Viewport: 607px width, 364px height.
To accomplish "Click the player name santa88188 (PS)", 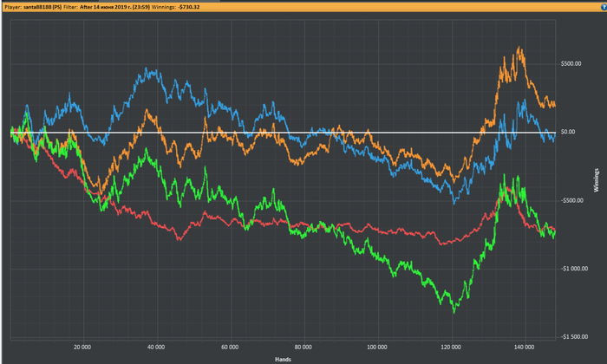I will 42,7.
